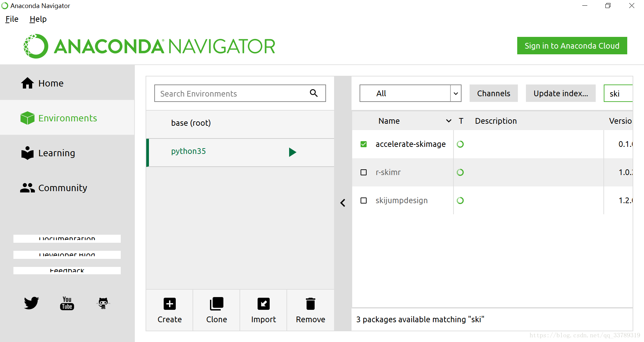Open the GitHub octocat icon link

click(103, 303)
